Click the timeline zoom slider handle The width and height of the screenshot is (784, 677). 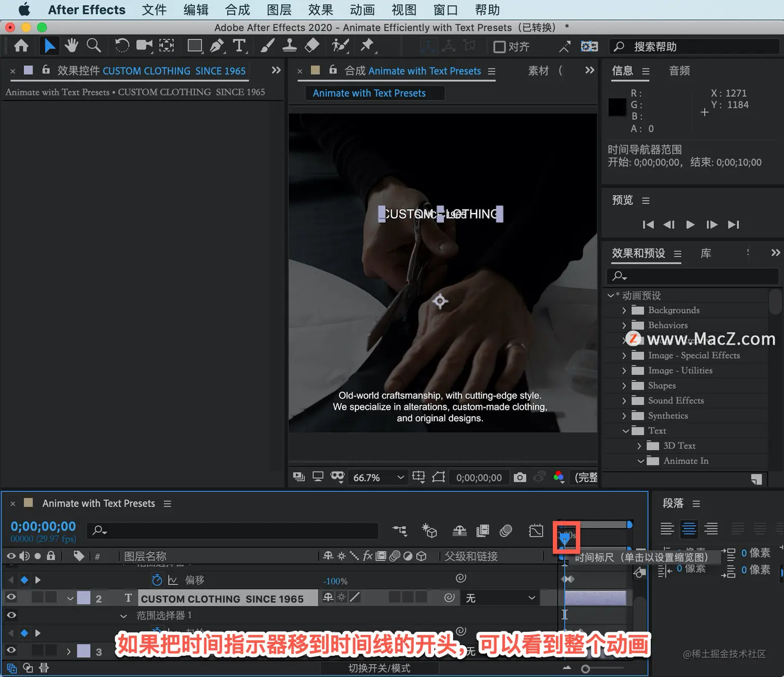pyautogui.click(x=585, y=669)
